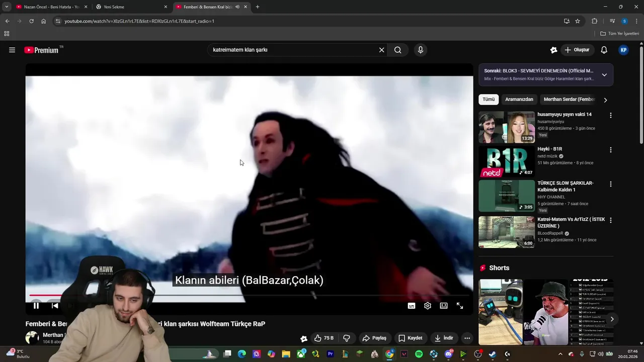The image size is (644, 362).
Task: Open a new browser tab
Action: click(x=258, y=7)
